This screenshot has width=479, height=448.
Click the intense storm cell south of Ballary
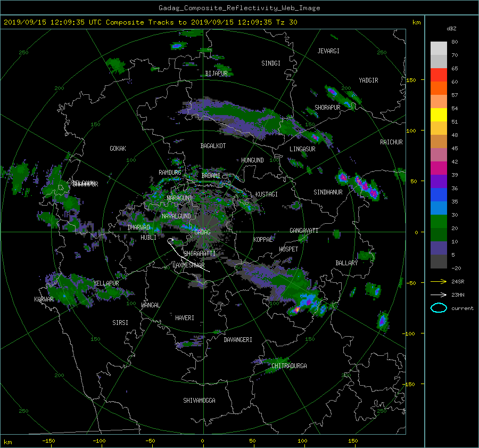pos(307,304)
